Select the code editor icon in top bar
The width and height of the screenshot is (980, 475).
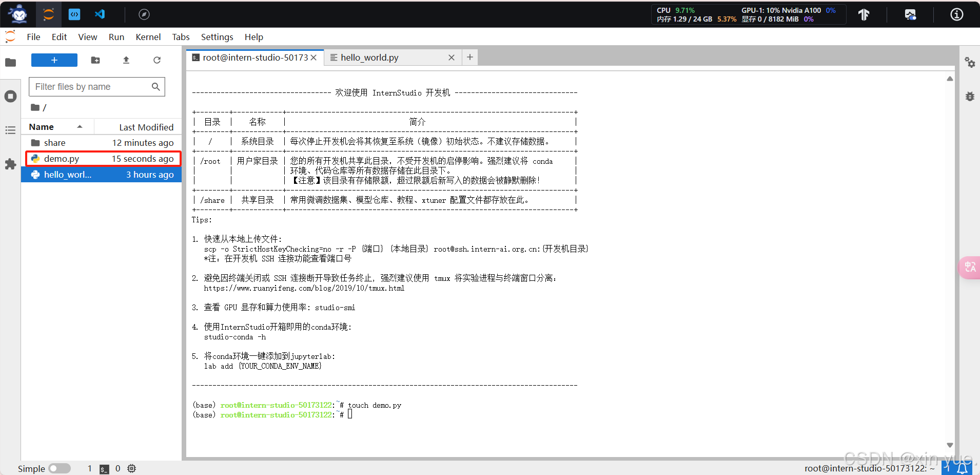[x=74, y=14]
